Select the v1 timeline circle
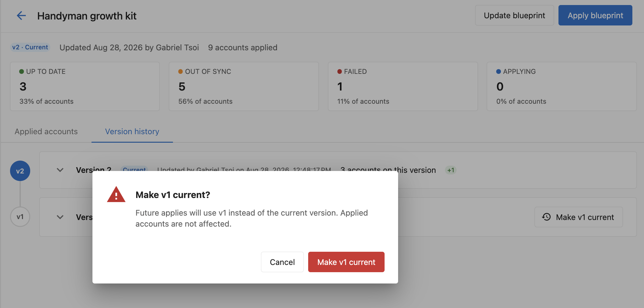Viewport: 644px width, 308px height. click(20, 217)
